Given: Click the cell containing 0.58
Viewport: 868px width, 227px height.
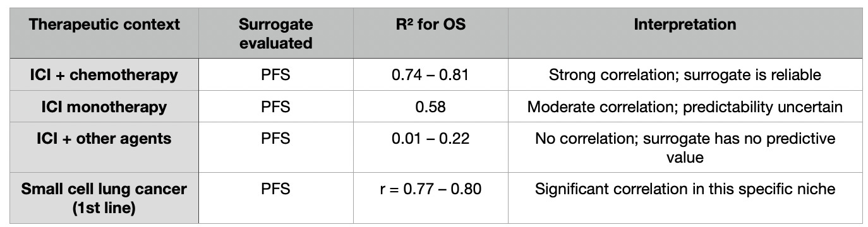Looking at the screenshot, I should click(x=430, y=107).
